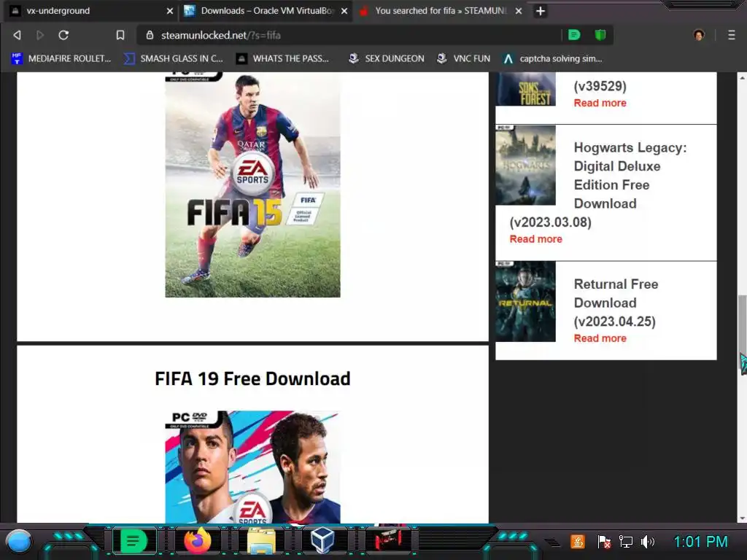Launch Firefox from the taskbar
The image size is (747, 560).
click(x=197, y=542)
